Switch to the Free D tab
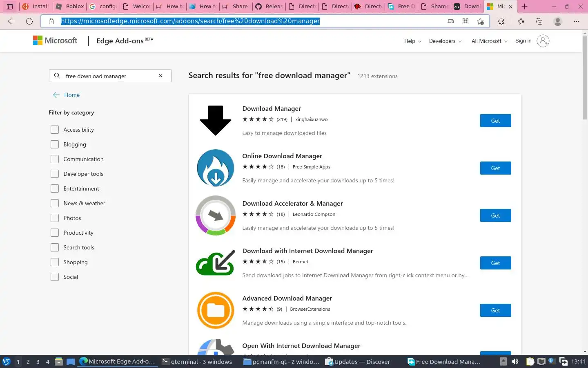 click(x=402, y=7)
